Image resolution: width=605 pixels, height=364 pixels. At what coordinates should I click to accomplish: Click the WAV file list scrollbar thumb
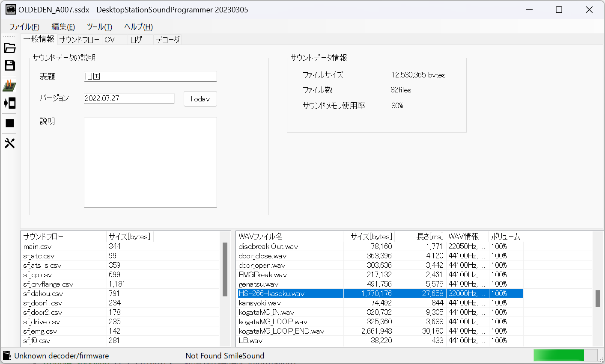click(598, 299)
